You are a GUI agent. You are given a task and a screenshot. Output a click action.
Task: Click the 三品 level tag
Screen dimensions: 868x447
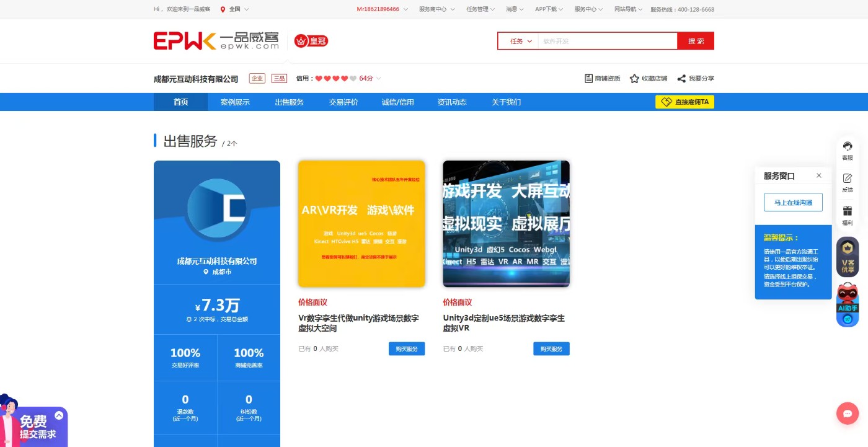pyautogui.click(x=279, y=78)
